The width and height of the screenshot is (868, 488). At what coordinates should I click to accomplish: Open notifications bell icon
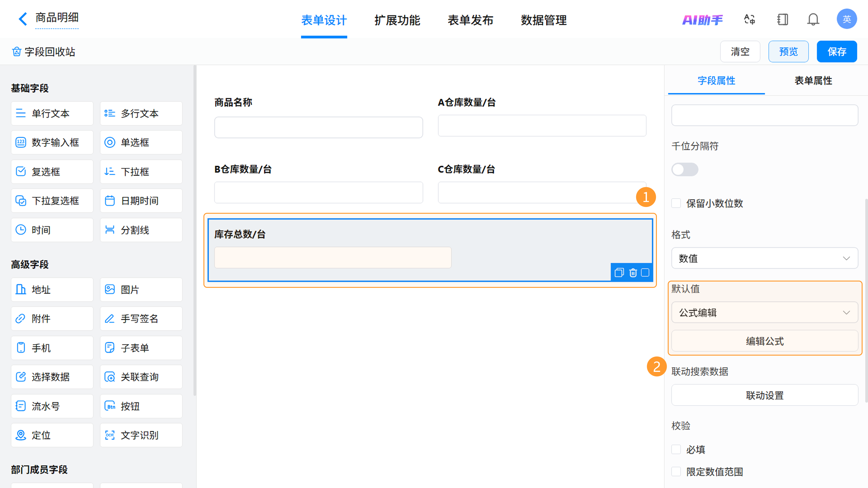click(813, 19)
